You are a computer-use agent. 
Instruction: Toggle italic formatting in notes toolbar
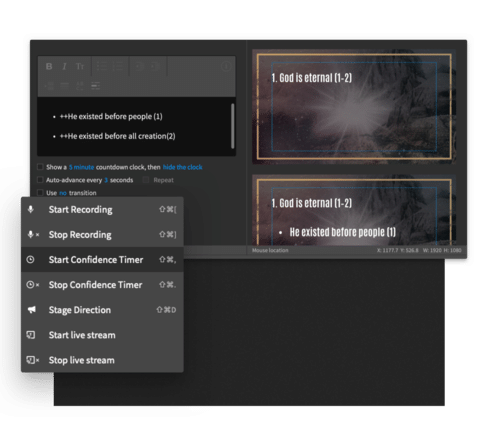coord(64,66)
